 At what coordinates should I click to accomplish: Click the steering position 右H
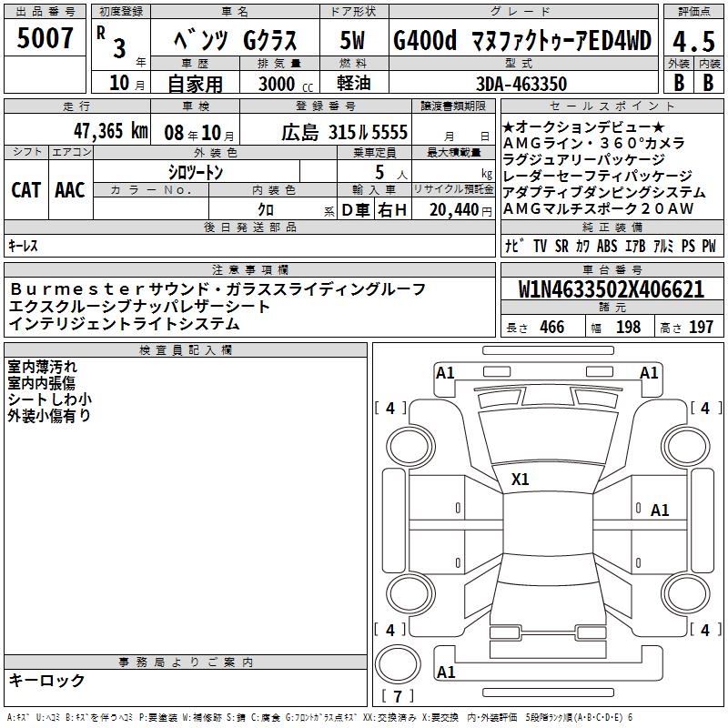point(392,210)
